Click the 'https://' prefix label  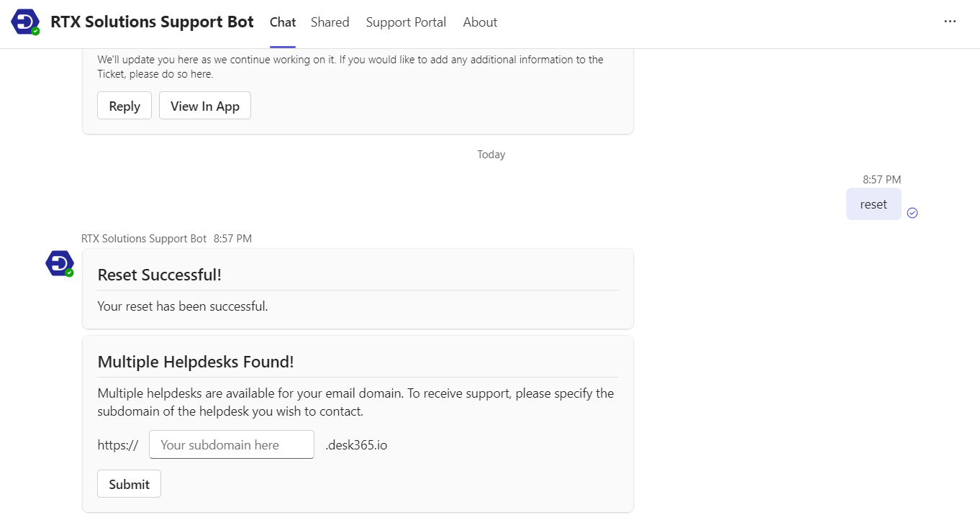(117, 444)
